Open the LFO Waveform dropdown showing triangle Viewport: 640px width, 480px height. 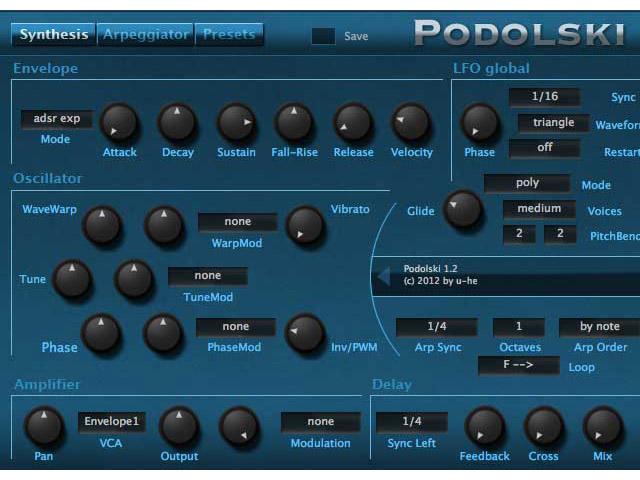[553, 122]
